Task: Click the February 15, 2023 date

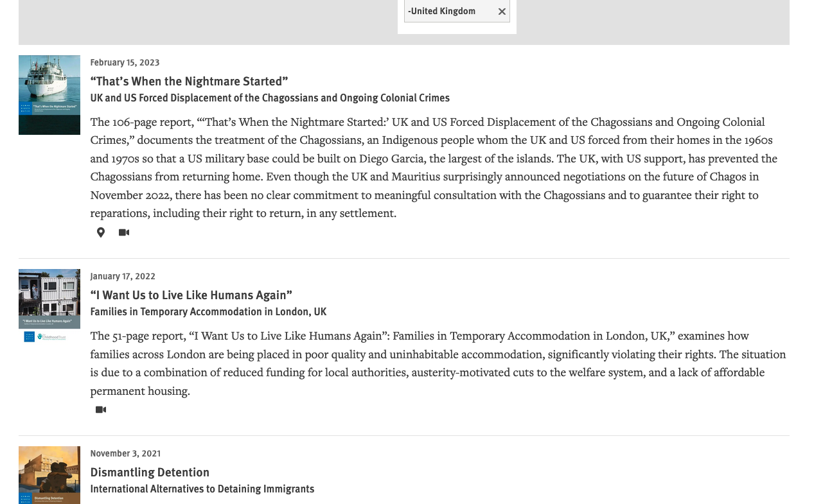Action: coord(125,62)
